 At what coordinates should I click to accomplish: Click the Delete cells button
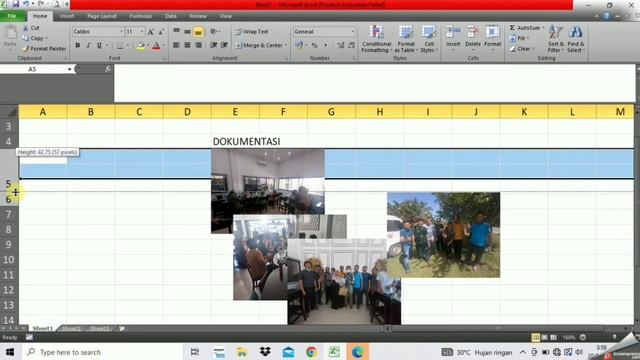coord(473,38)
